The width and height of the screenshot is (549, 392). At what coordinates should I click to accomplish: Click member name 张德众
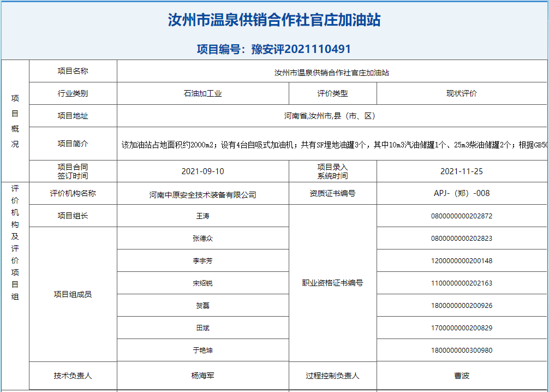[x=202, y=238]
